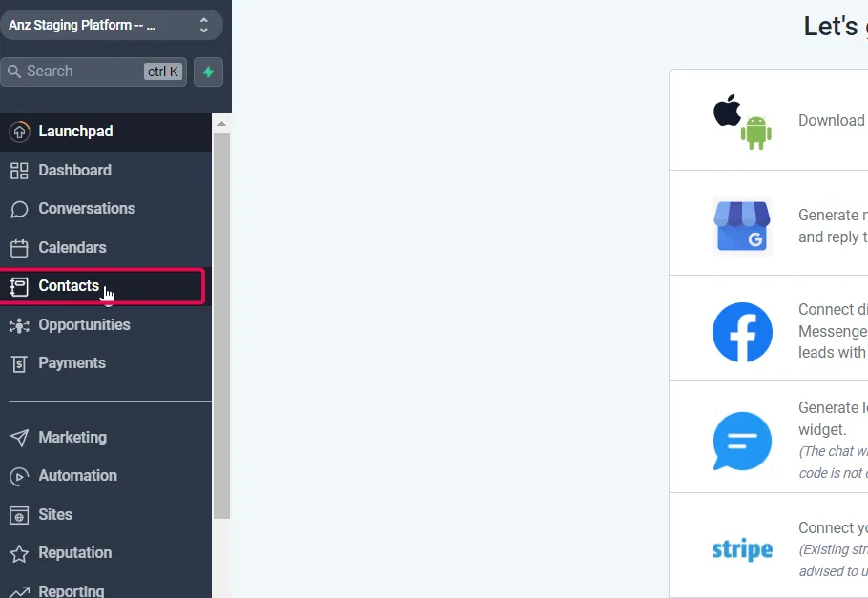Click the Google Business Profile store icon
The image size is (868, 598).
point(742,226)
